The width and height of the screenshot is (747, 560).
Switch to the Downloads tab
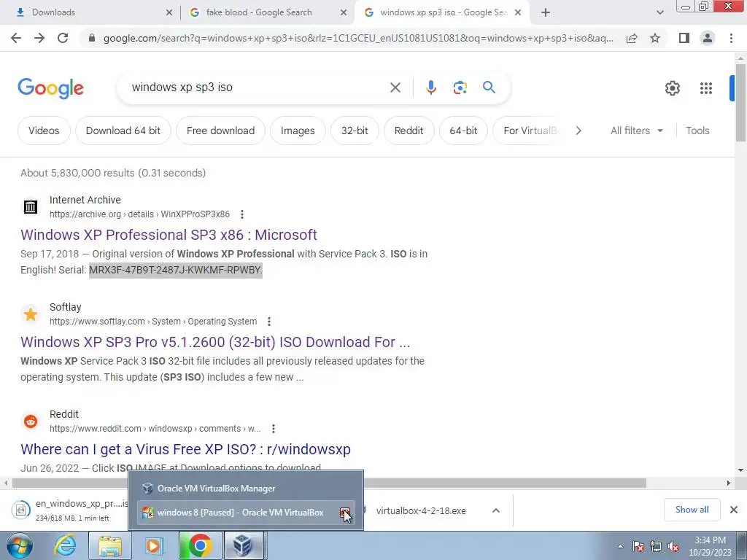(90, 12)
